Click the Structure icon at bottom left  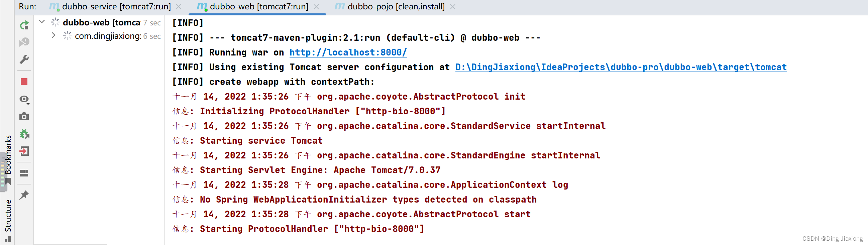[8, 239]
